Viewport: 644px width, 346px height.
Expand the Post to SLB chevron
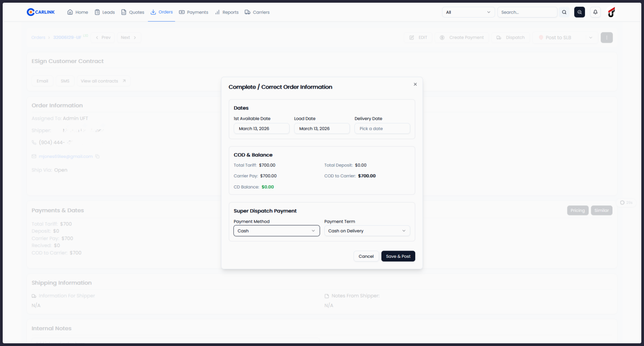click(591, 37)
